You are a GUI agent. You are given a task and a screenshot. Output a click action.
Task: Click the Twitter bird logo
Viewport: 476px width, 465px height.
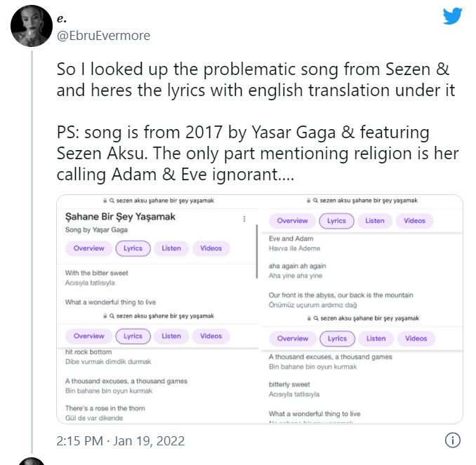453,16
